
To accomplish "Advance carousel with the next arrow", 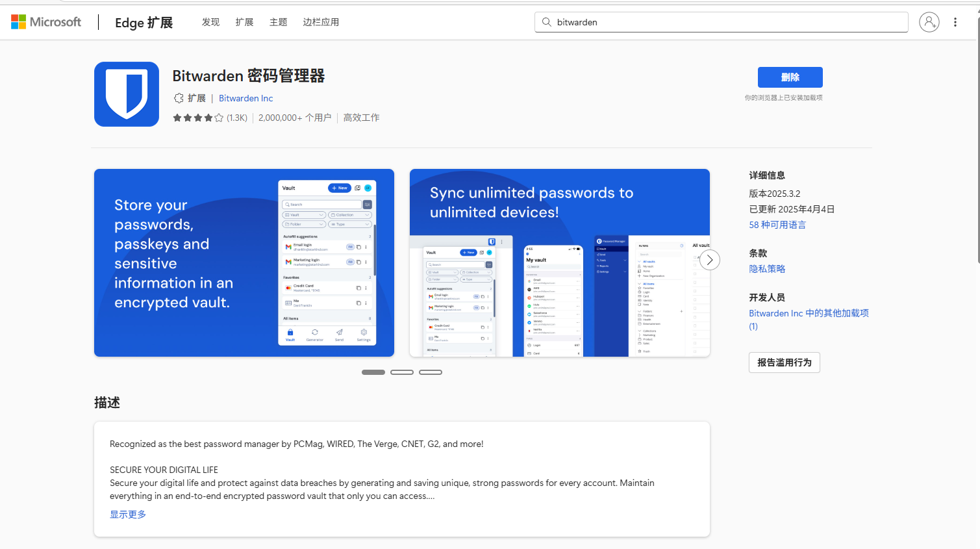I will click(710, 261).
